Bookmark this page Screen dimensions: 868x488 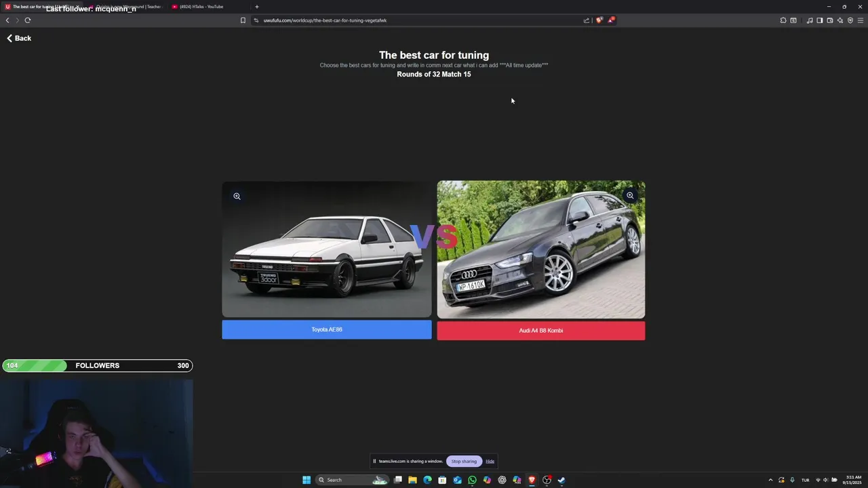pyautogui.click(x=243, y=20)
